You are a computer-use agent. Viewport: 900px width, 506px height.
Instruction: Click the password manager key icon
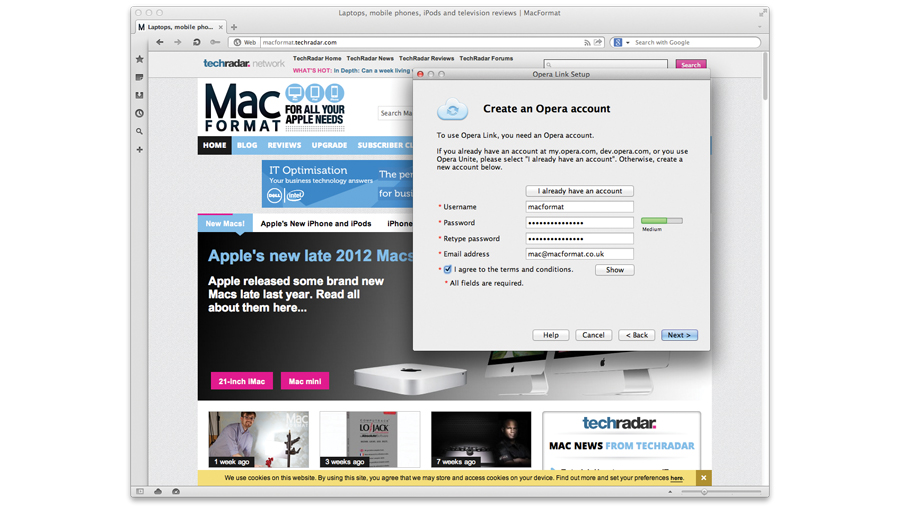215,42
